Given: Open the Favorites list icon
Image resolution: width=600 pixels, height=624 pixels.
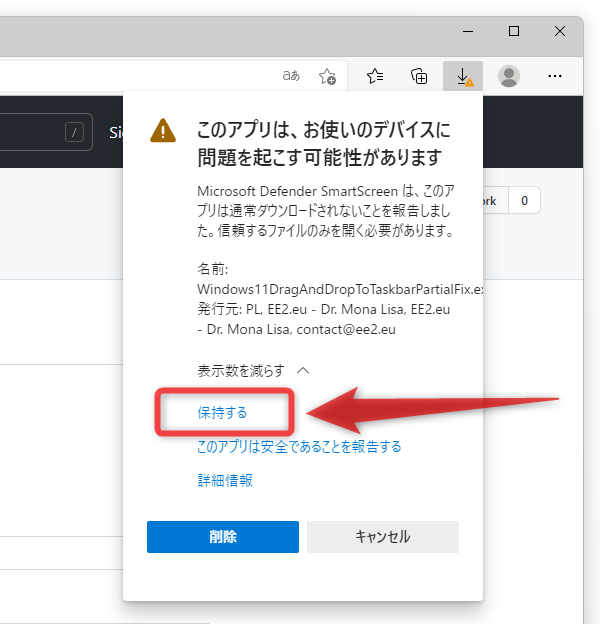Looking at the screenshot, I should coord(375,76).
